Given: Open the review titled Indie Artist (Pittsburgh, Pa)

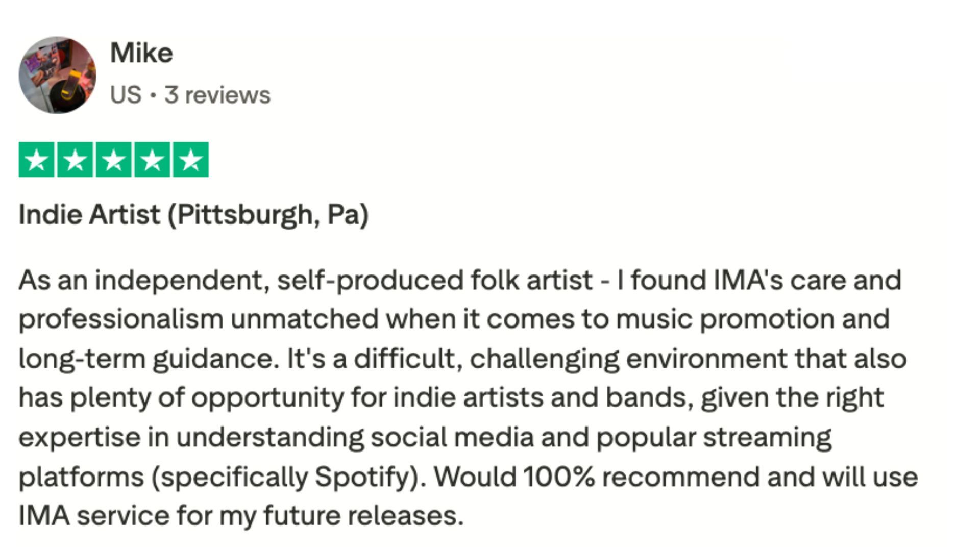Looking at the screenshot, I should pyautogui.click(x=193, y=214).
